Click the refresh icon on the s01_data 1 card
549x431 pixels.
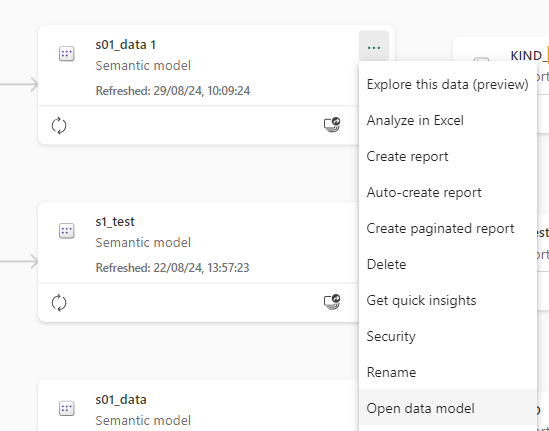coord(59,125)
